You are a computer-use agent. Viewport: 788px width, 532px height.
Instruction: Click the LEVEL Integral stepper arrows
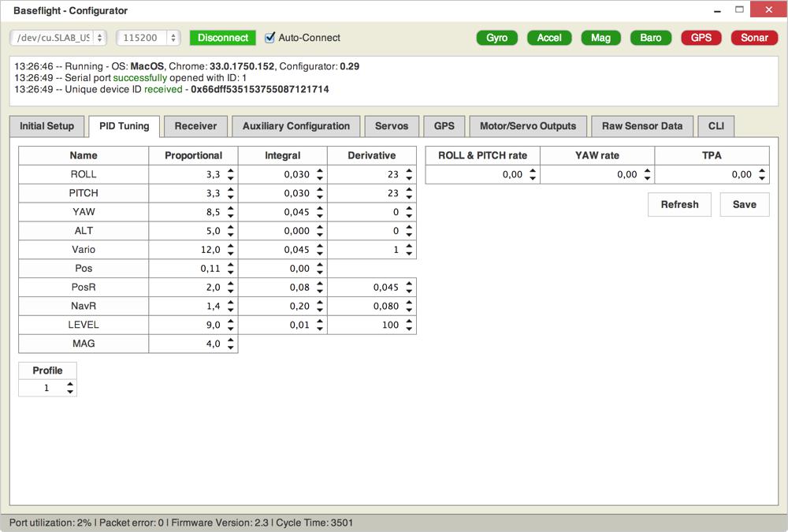[x=320, y=325]
